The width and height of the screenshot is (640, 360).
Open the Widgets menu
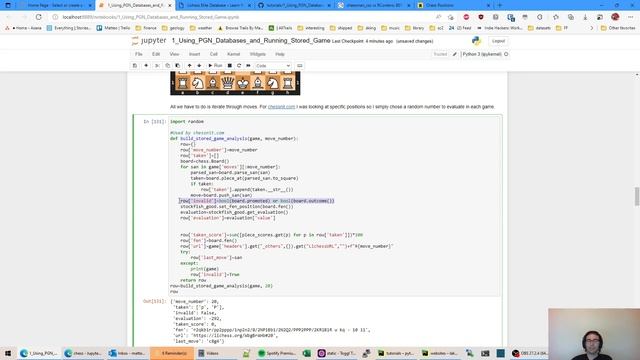tap(258, 54)
